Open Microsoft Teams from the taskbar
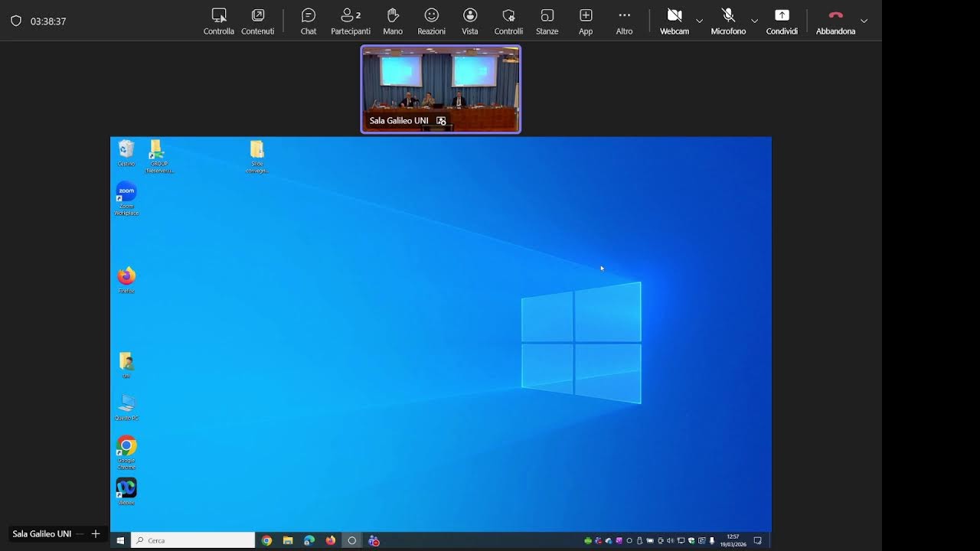The width and height of the screenshot is (980, 551). coord(374,540)
